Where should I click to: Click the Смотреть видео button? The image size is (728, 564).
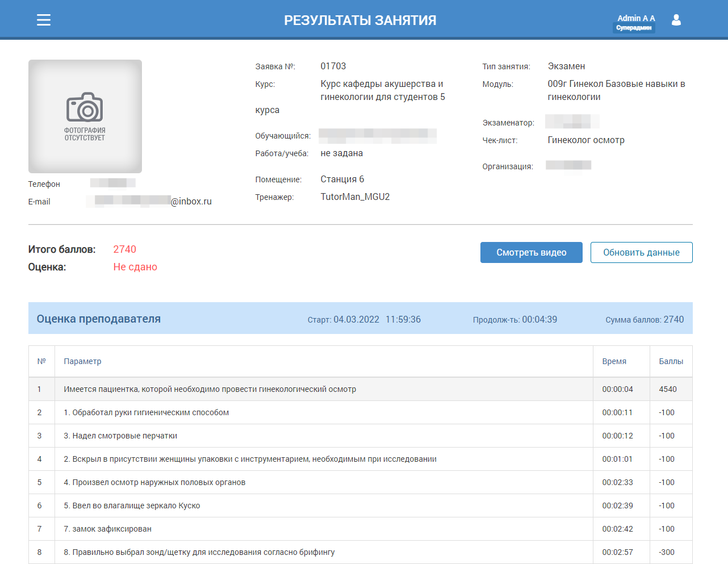531,253
